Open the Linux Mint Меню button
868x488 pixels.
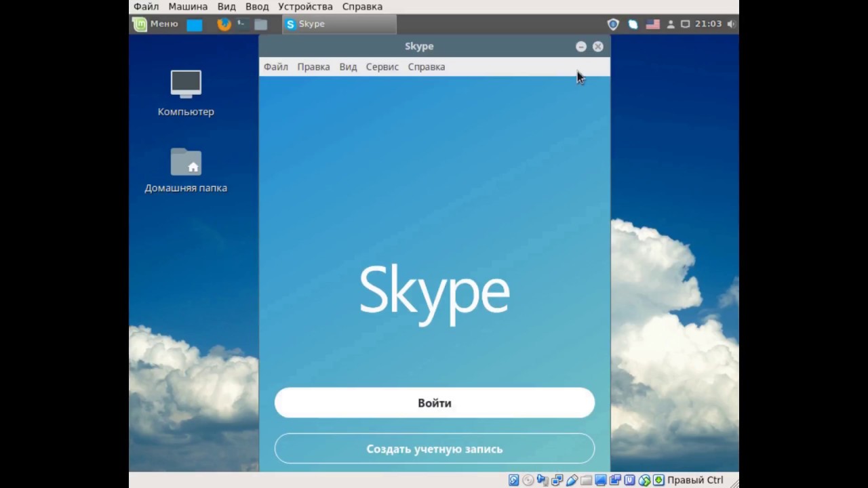click(156, 24)
